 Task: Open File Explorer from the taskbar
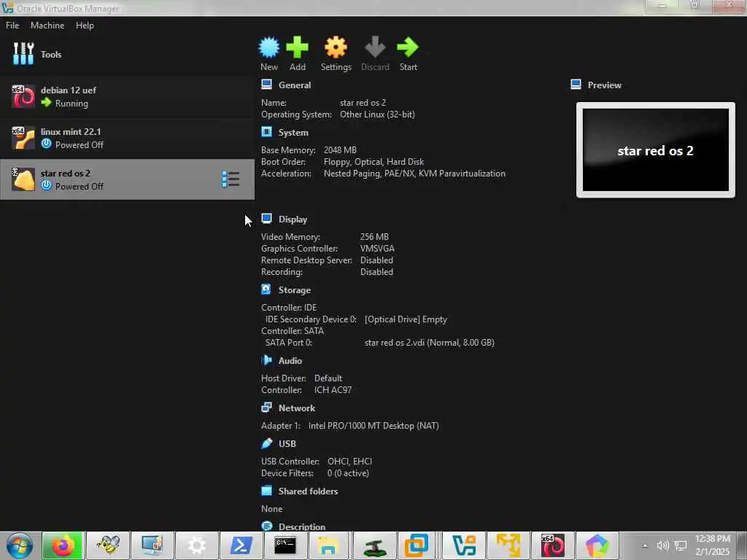tap(329, 545)
